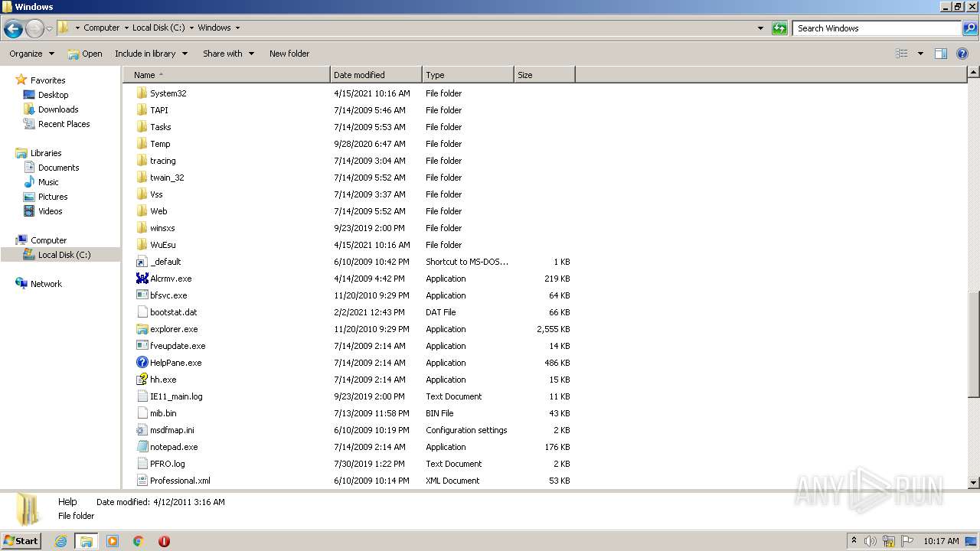Click the Search Windows input field

tap(877, 28)
